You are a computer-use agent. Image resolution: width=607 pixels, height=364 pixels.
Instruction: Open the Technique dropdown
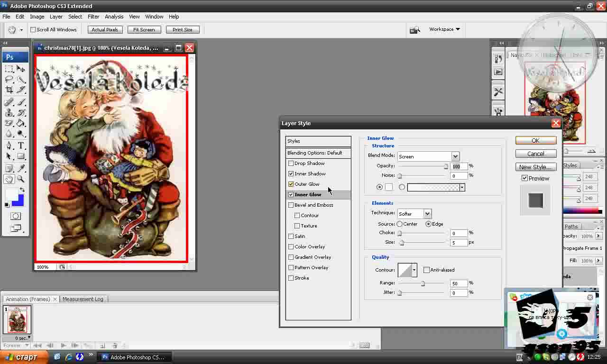pos(427,214)
